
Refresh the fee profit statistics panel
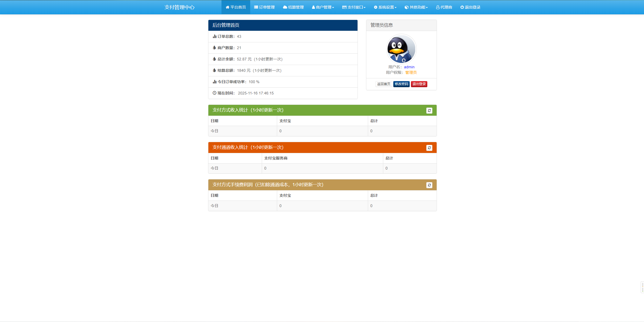(x=429, y=185)
